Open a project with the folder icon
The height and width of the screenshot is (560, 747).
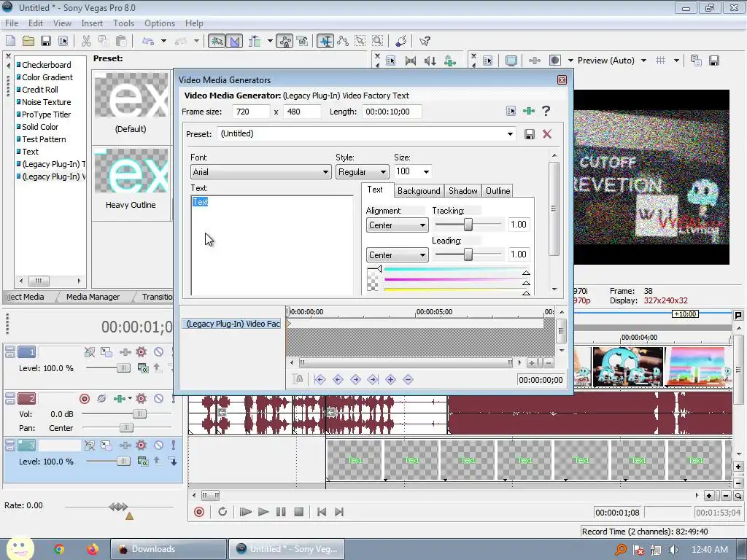(28, 41)
